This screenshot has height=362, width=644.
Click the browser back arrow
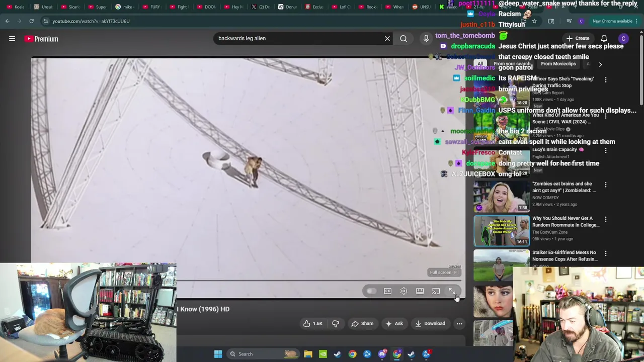click(x=8, y=21)
